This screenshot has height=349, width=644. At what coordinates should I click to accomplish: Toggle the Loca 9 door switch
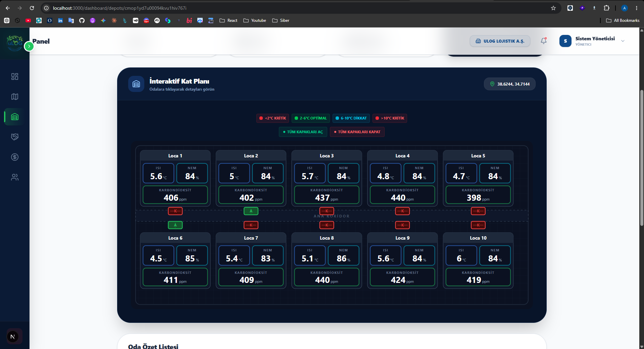[402, 225]
